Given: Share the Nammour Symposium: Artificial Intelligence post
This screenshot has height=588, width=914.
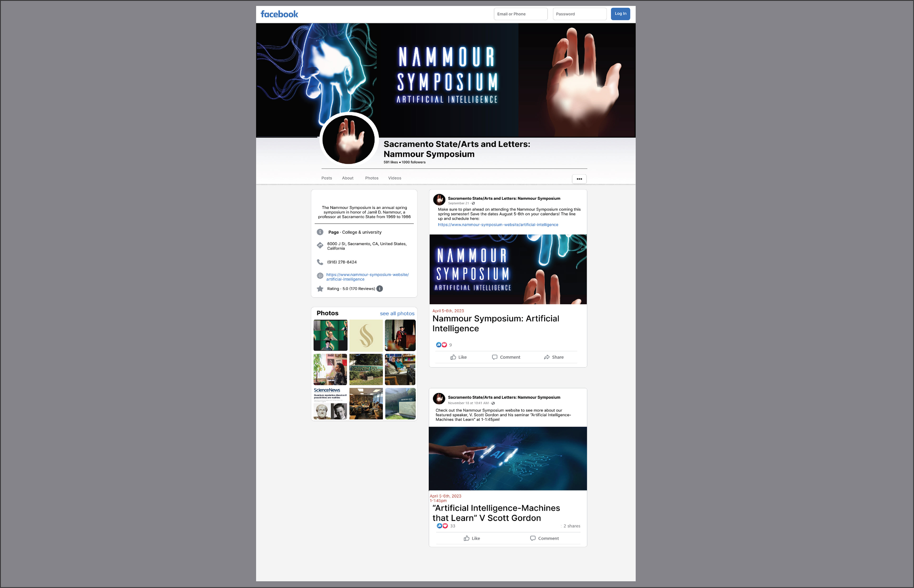Looking at the screenshot, I should (554, 357).
